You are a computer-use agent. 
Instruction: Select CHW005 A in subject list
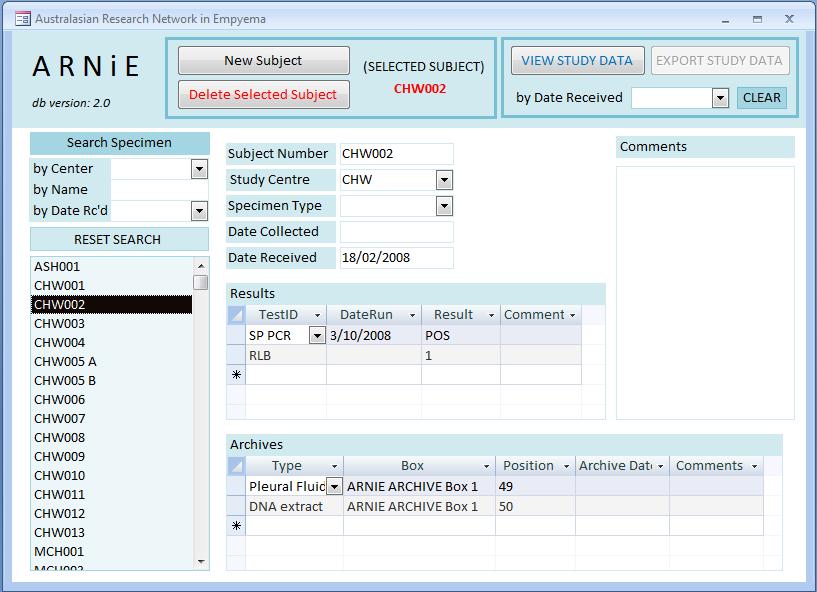[x=65, y=362]
